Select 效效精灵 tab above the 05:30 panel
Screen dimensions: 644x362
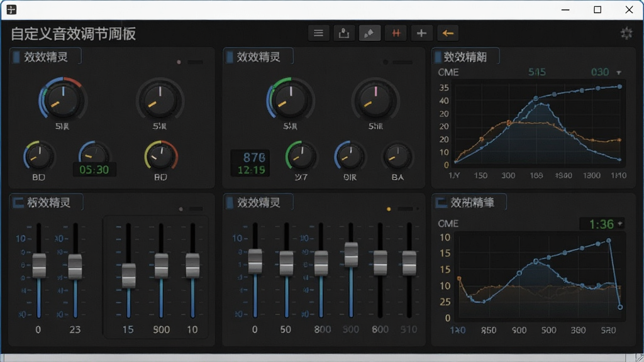tap(45, 57)
